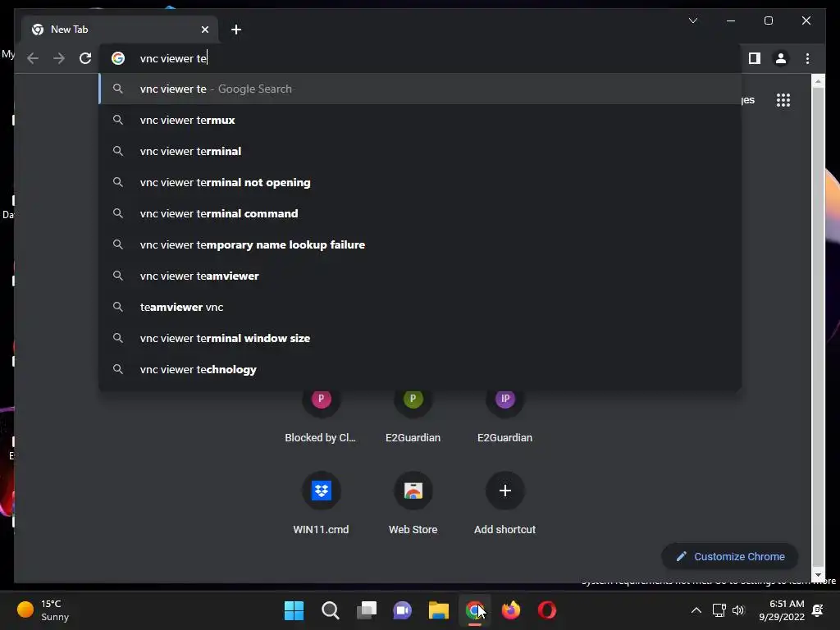
Task: Open the notification center icon
Action: (x=818, y=610)
